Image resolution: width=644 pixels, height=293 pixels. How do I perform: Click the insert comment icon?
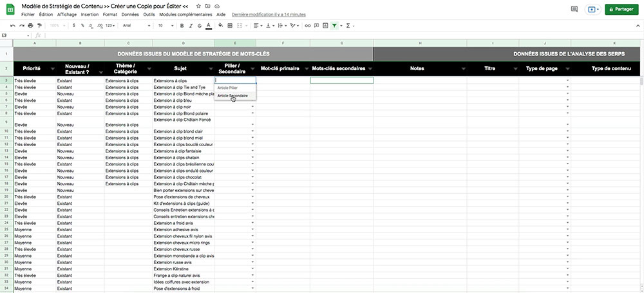coord(316,26)
